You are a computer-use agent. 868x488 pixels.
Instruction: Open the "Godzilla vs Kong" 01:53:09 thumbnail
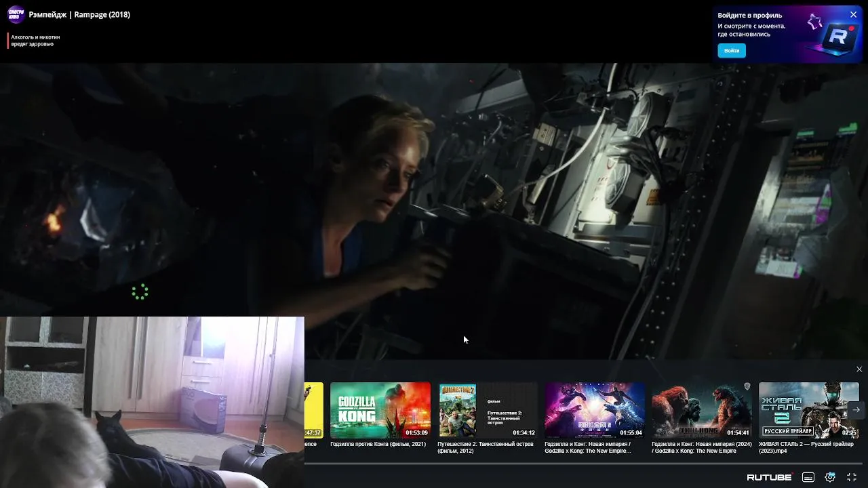click(x=380, y=410)
